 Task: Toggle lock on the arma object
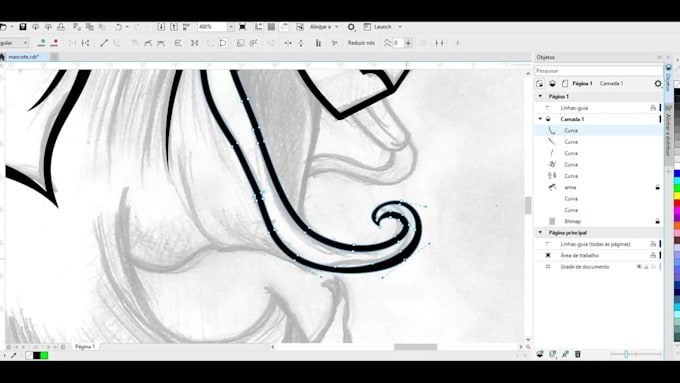pyautogui.click(x=657, y=187)
